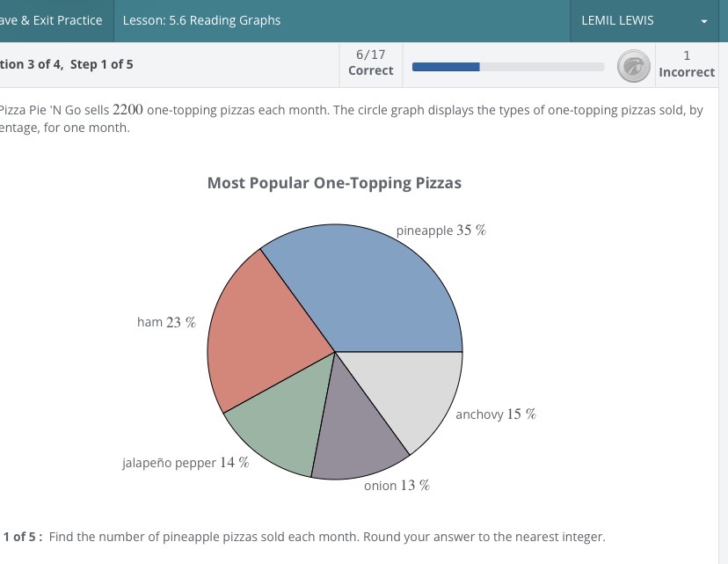The image size is (728, 564).
Task: Click the Save & Exit Practice button
Action: pos(49,19)
